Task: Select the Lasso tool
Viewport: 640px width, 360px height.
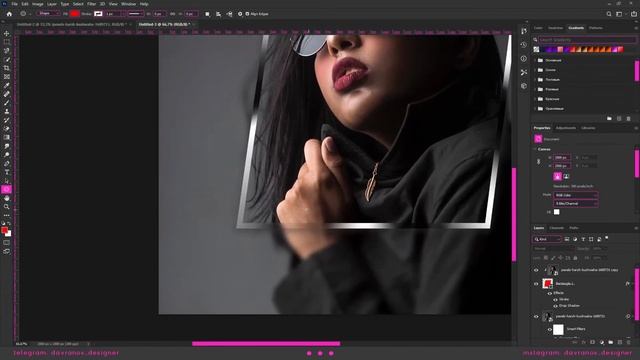Action: point(7,51)
